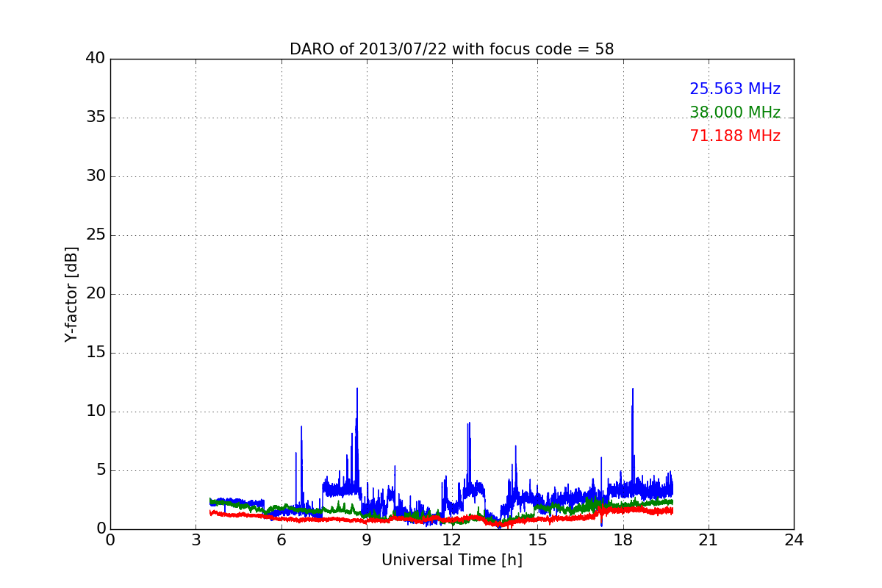
Task: Click y-axis tick label '40'
Action: pyautogui.click(x=96, y=59)
